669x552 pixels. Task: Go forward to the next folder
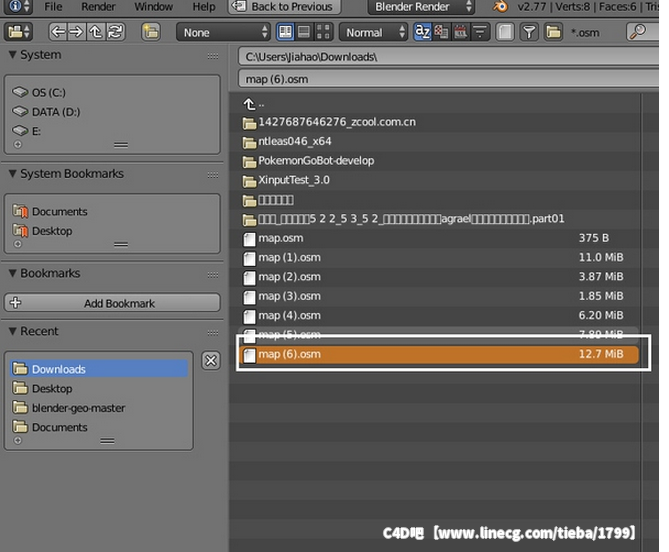pyautogui.click(x=76, y=32)
